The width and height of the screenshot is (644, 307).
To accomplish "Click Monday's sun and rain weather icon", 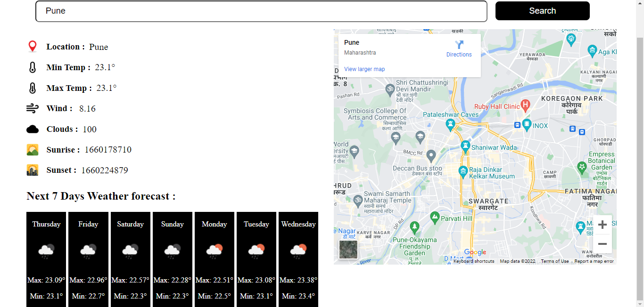I will [x=214, y=250].
